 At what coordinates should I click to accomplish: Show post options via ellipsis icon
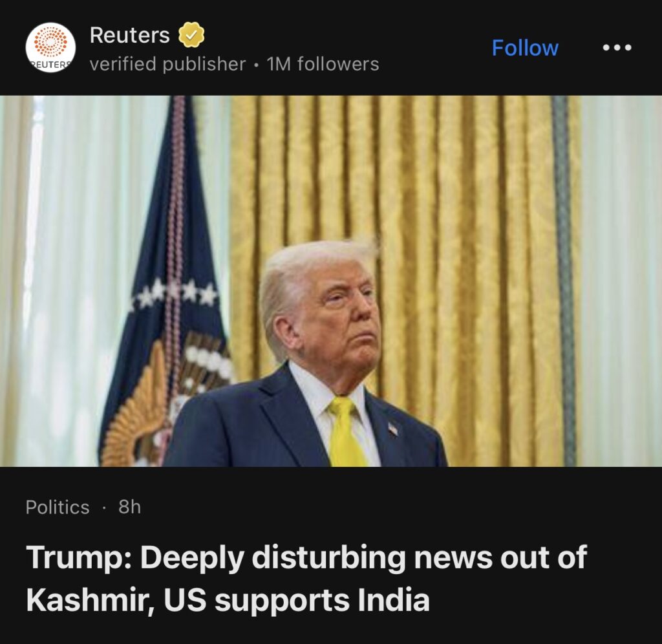click(617, 48)
